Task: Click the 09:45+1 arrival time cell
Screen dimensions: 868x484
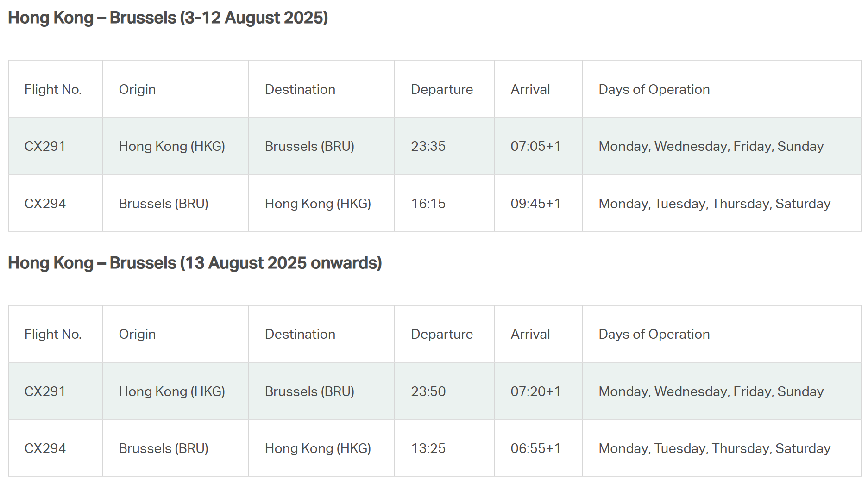Action: [535, 204]
